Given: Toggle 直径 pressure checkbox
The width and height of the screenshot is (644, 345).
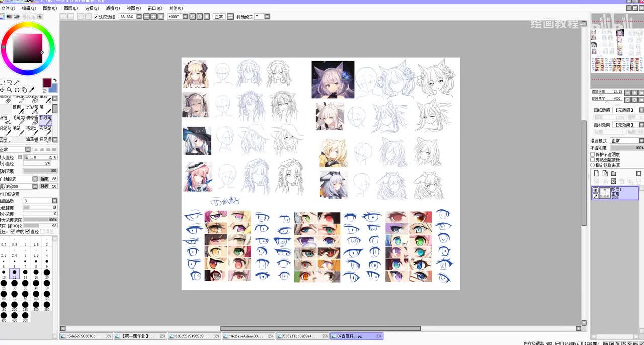Looking at the screenshot, I should (28, 232).
